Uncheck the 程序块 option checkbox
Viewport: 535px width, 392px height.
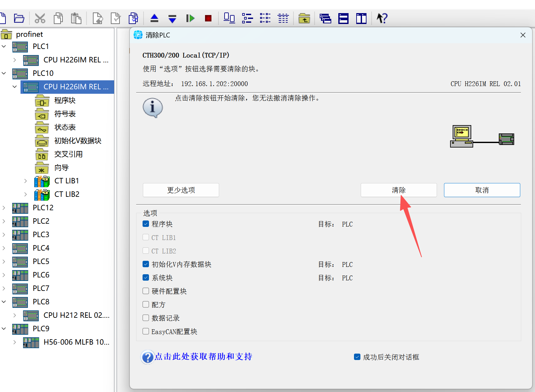click(146, 224)
